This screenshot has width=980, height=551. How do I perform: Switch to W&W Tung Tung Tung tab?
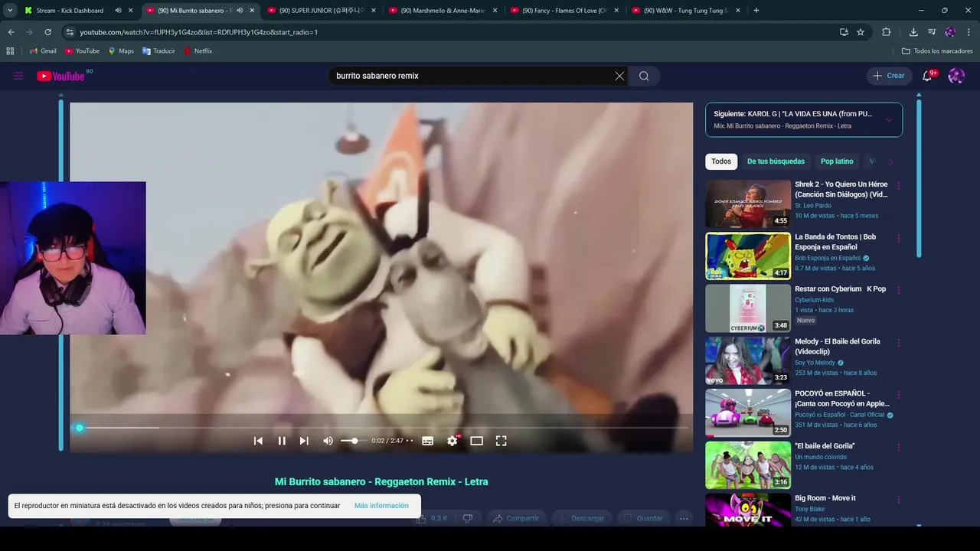687,11
